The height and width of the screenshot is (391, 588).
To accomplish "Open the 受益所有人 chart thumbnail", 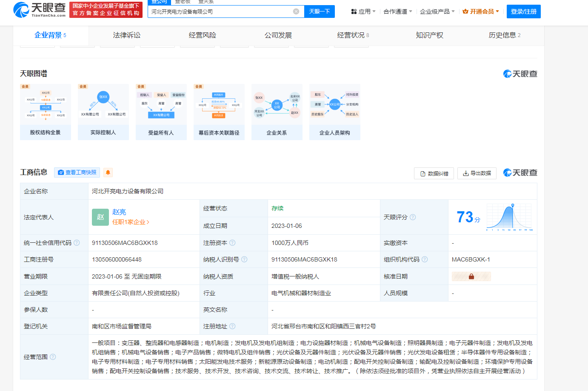I will coord(161,112).
